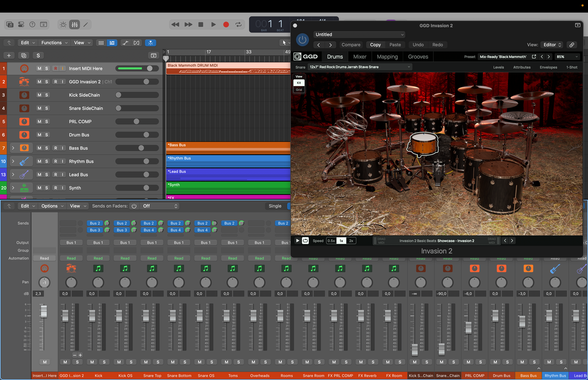
Task: Fast forward with the double-right arrows button
Action: 188,24
